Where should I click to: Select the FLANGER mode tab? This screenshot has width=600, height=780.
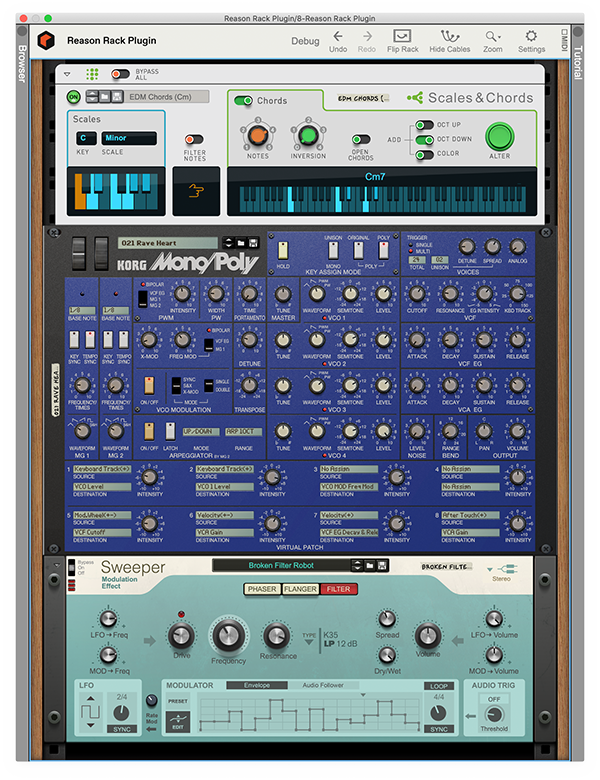(x=300, y=589)
